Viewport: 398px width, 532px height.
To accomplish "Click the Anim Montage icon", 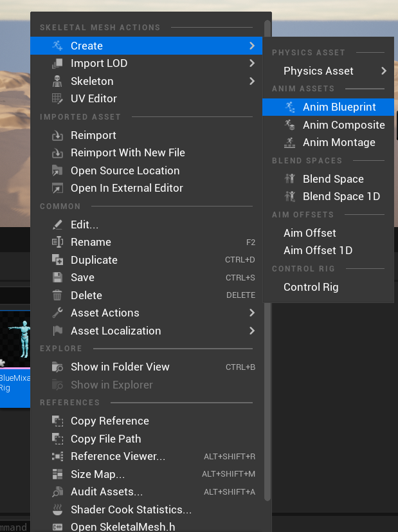I will [x=289, y=143].
